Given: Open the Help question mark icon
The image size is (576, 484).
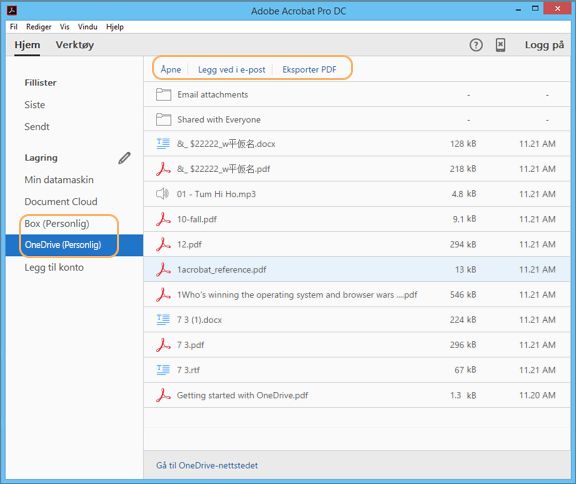Looking at the screenshot, I should click(x=476, y=45).
